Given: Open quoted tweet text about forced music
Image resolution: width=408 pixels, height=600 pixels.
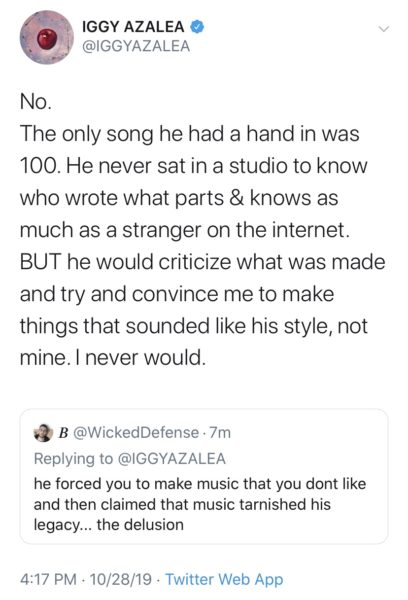Looking at the screenshot, I should [x=200, y=504].
